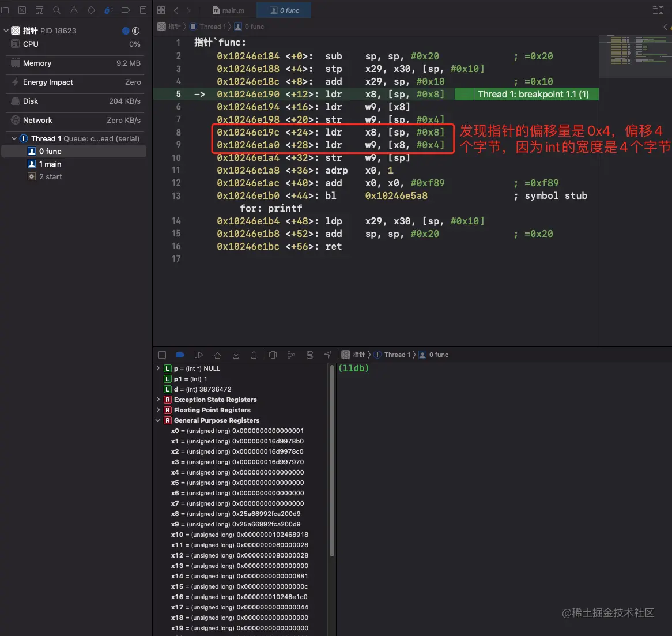
Task: Click 指针 in the editor jump bar
Action: tap(169, 27)
